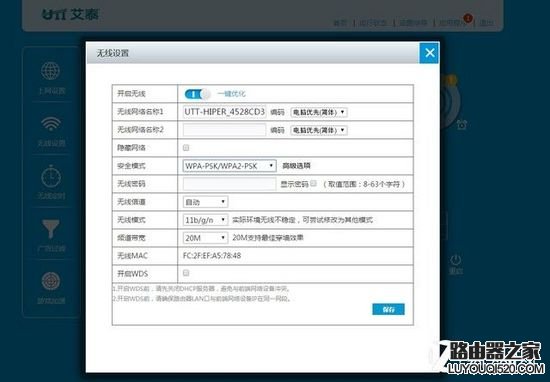
Task: Click the second item in top navigation
Action: 374,23
